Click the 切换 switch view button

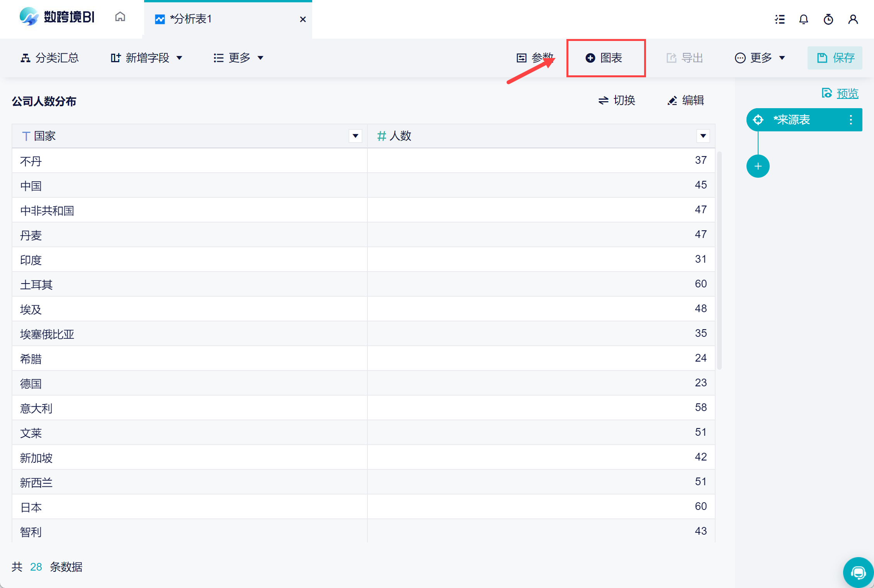[617, 100]
